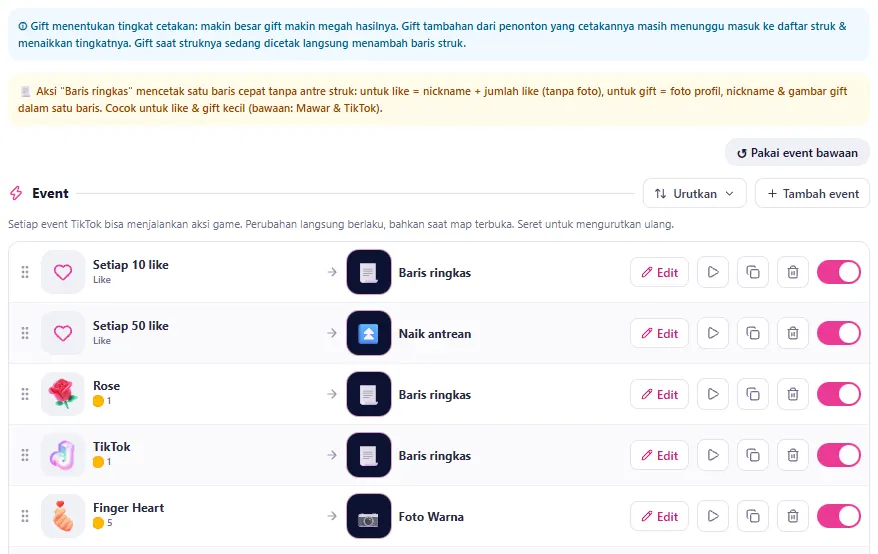Image resolution: width=878 pixels, height=554 pixels.
Task: Click Baris ringkas action icon for Setiap 10 like
Action: pos(368,272)
